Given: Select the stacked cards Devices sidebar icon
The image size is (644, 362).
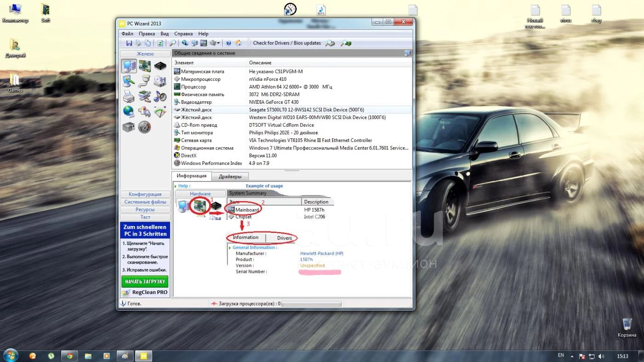Looking at the screenshot, I should tap(145, 96).
